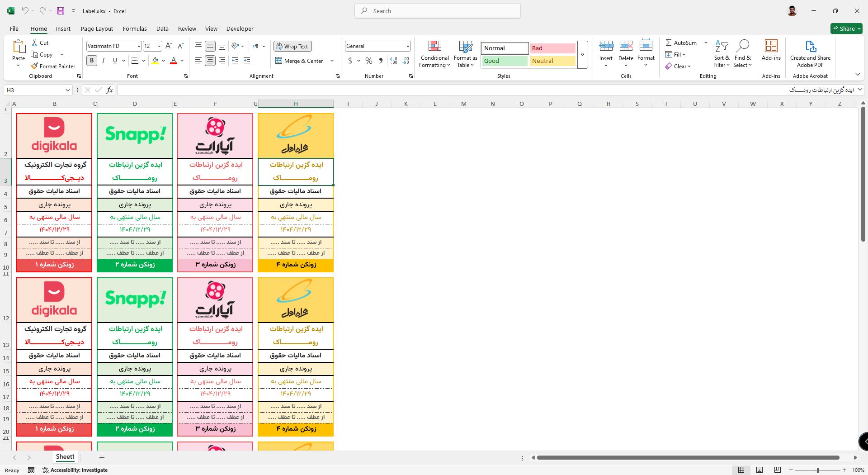Expand the cell styles gallery
This screenshot has height=475, width=868.
pos(582,55)
